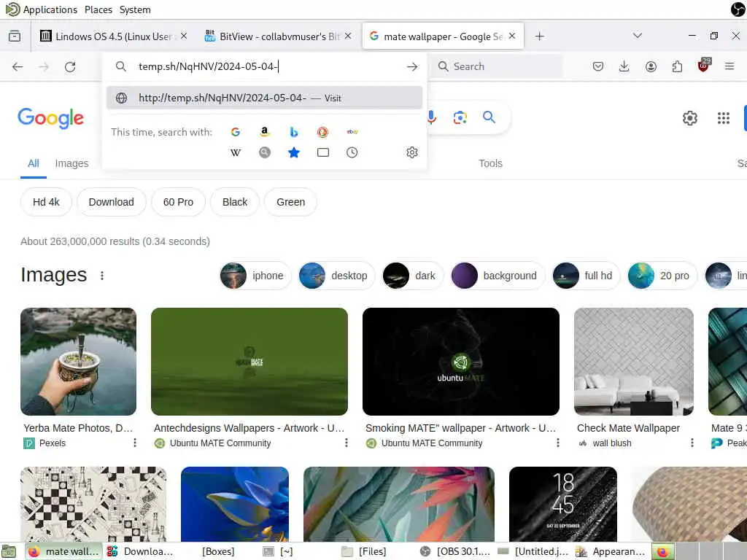Click the Go arrow in the address bar
Screen dimensions: 747x560
click(412, 66)
